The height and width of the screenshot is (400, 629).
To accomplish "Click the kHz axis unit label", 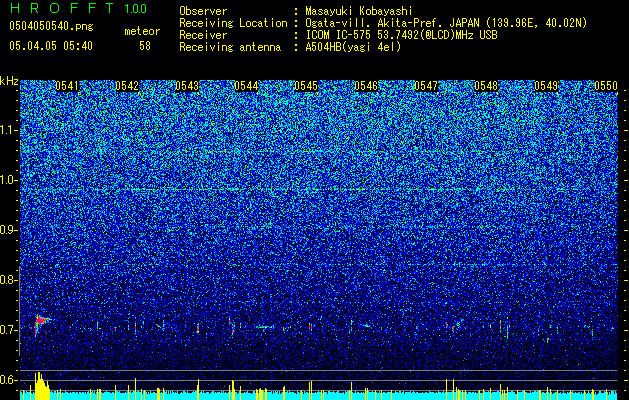I will 9,81.
